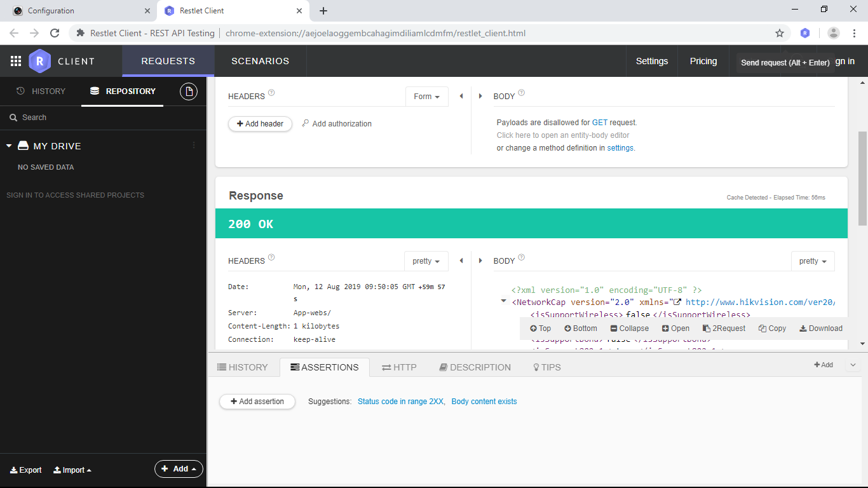This screenshot has height=488, width=868.
Task: Click the Add header button
Action: click(x=260, y=124)
